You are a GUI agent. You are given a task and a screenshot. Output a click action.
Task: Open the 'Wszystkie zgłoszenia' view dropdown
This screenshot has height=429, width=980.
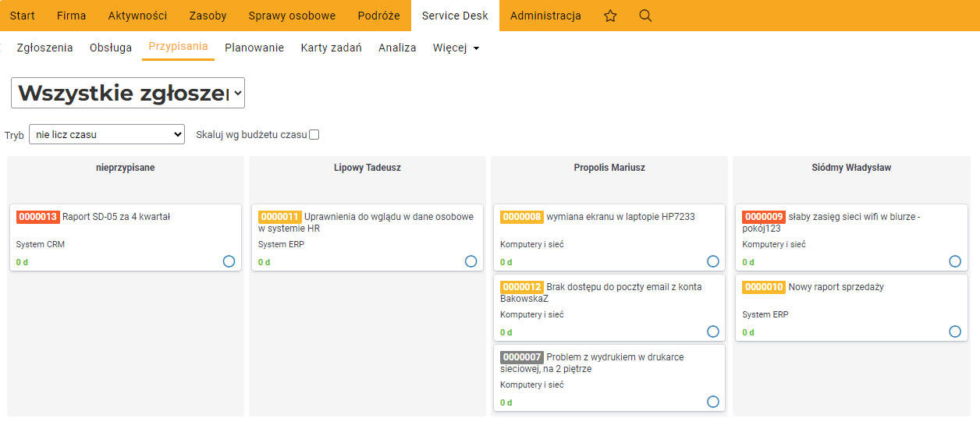[128, 93]
